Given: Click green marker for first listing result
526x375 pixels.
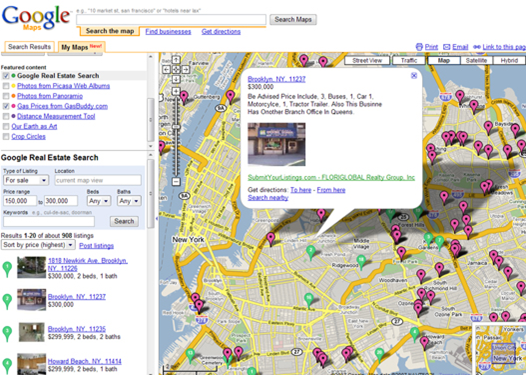Looking at the screenshot, I should [x=7, y=269].
